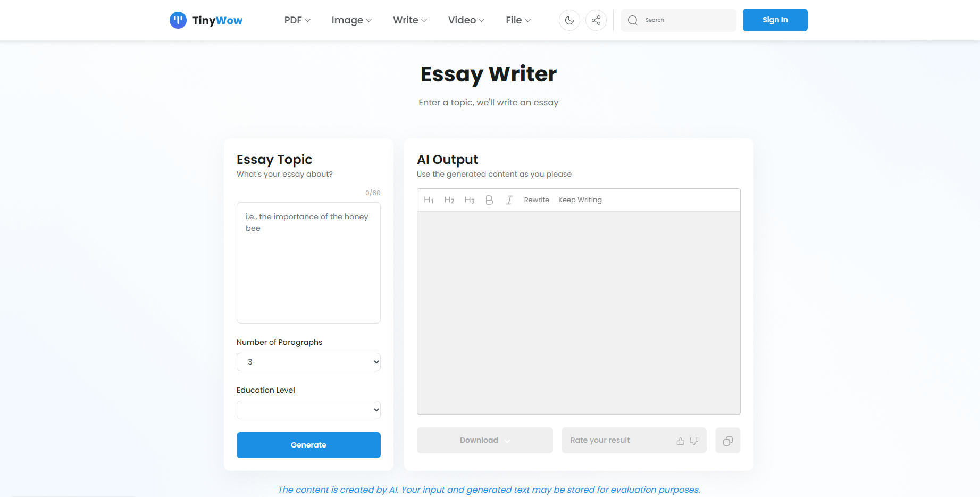980x497 pixels.
Task: Toggle dark mode moon icon
Action: pyautogui.click(x=569, y=20)
